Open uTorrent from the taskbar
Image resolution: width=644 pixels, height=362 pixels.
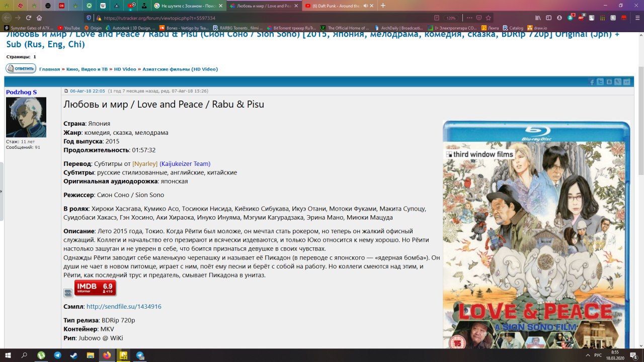click(41, 355)
